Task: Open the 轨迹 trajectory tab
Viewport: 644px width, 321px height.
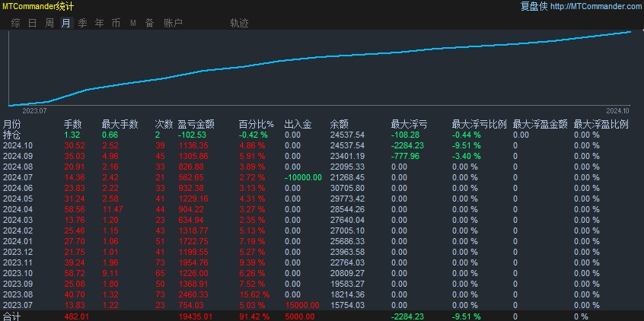Action: (240, 23)
